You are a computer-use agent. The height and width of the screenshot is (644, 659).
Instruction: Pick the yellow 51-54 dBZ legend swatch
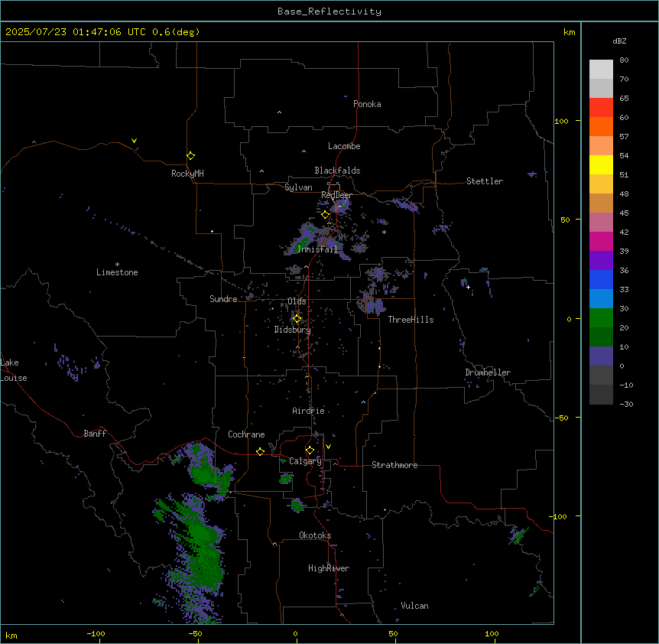pyautogui.click(x=601, y=164)
